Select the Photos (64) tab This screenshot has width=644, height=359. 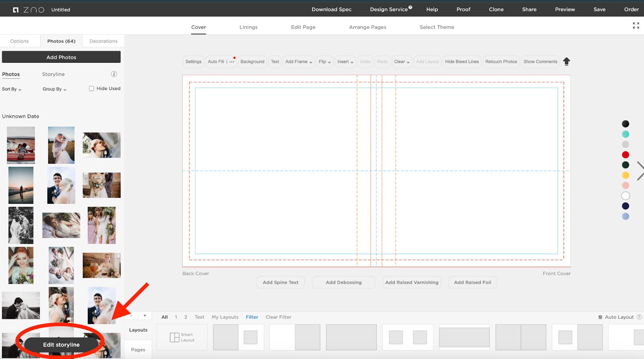tap(61, 41)
